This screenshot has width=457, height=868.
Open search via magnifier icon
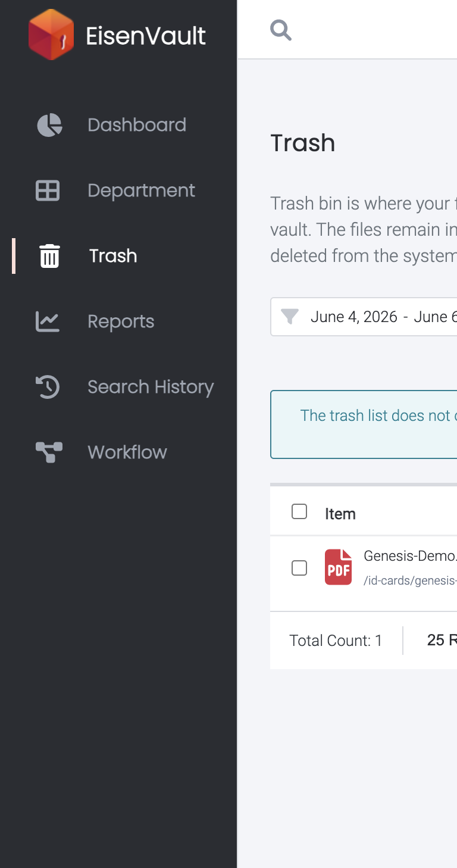[x=281, y=30]
